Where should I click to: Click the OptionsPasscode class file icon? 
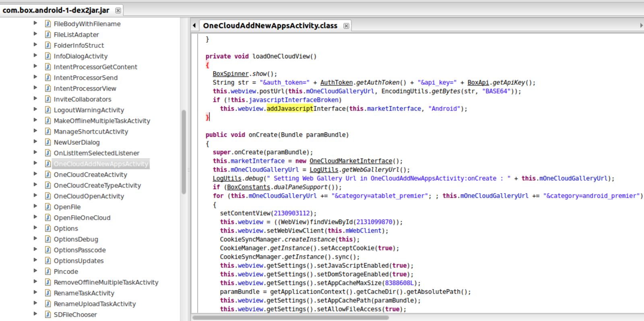coord(48,250)
